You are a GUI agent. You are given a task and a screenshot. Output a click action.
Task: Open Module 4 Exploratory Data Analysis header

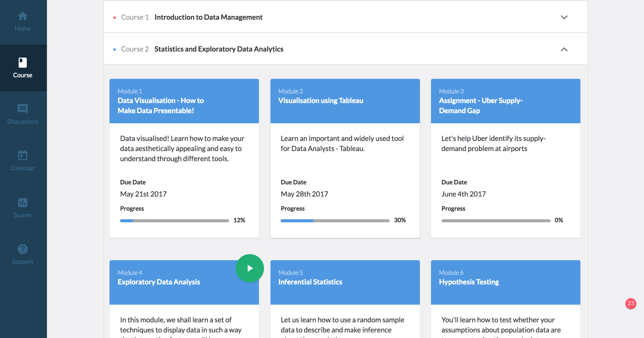coord(184,282)
